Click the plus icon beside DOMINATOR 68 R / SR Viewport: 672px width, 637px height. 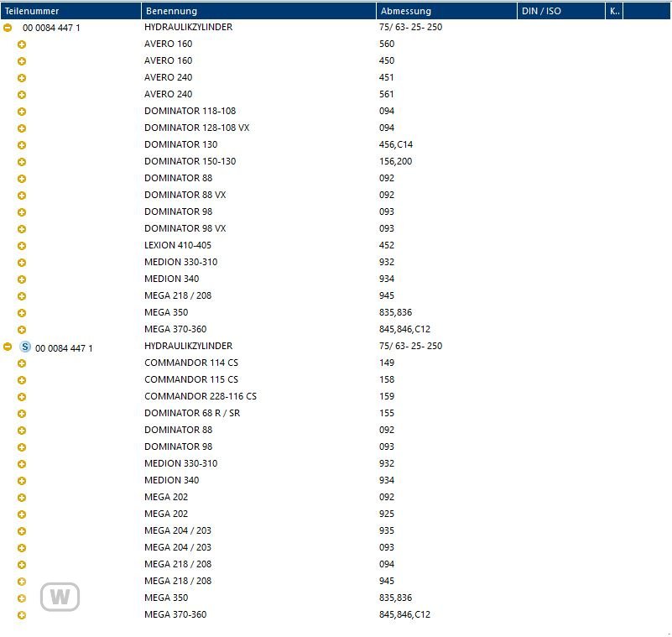coord(22,414)
